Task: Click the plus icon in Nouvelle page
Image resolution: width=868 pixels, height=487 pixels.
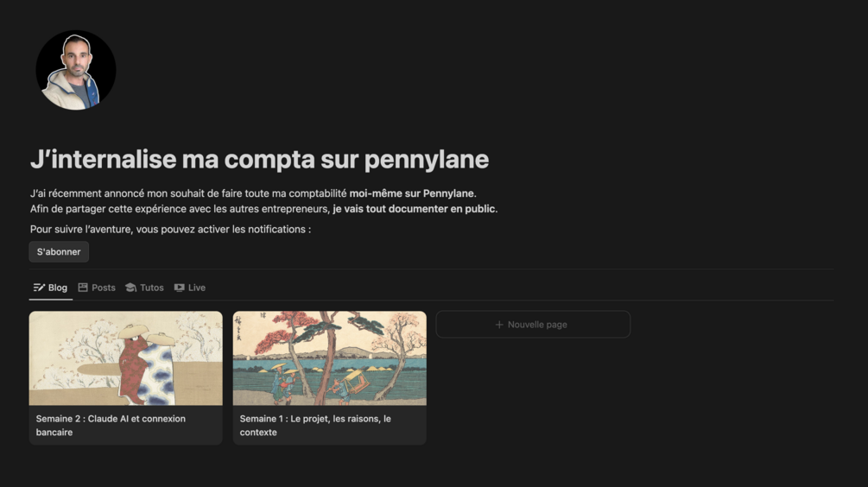Action: tap(499, 325)
